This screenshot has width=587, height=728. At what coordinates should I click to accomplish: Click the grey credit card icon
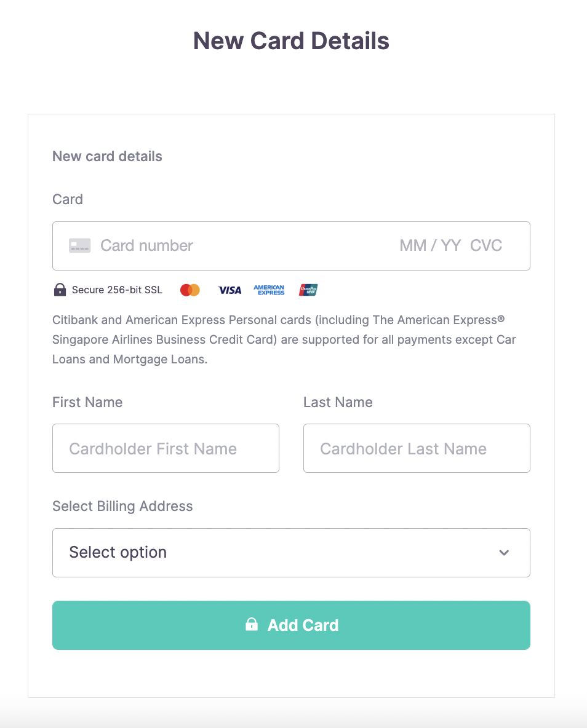click(80, 245)
